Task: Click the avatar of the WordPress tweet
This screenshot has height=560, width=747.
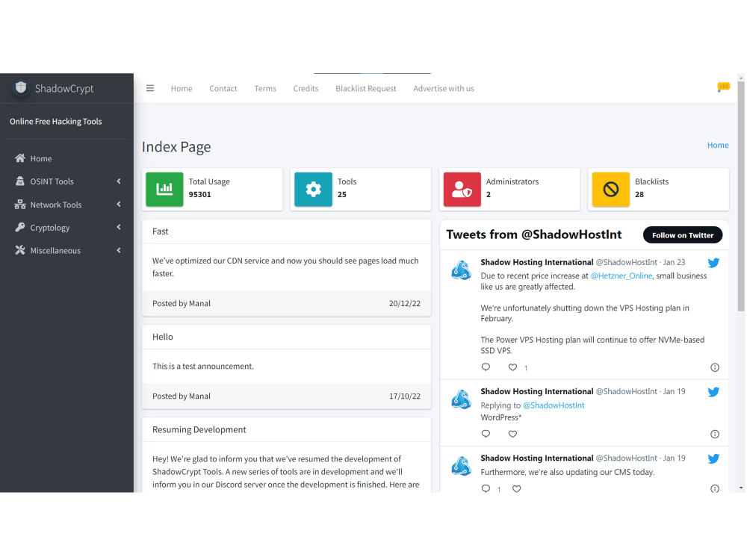Action: click(461, 399)
